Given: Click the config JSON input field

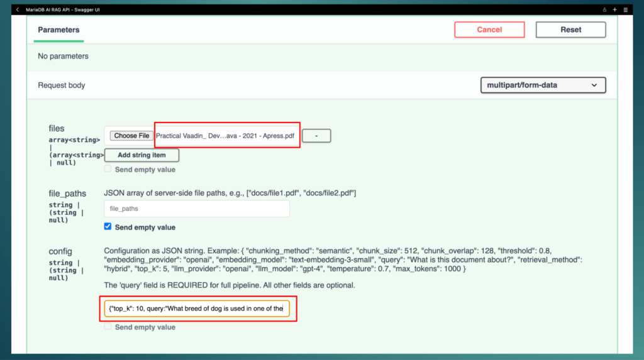Looking at the screenshot, I should [x=197, y=309].
